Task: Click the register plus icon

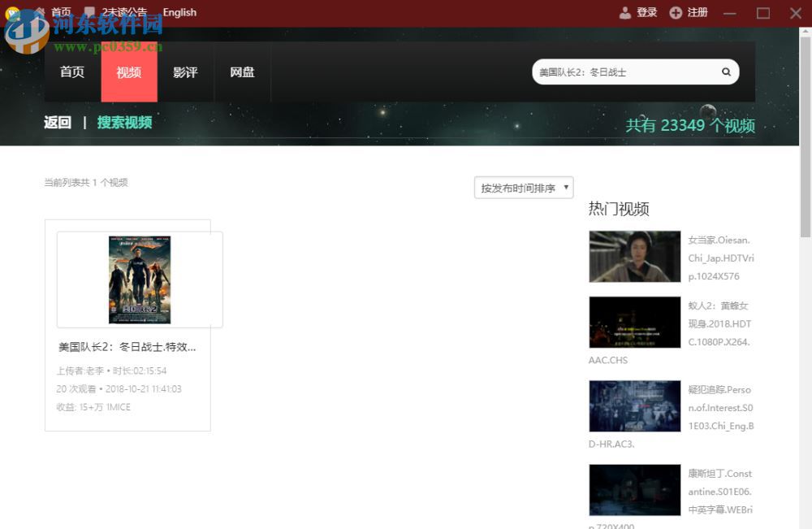Action: (x=676, y=12)
